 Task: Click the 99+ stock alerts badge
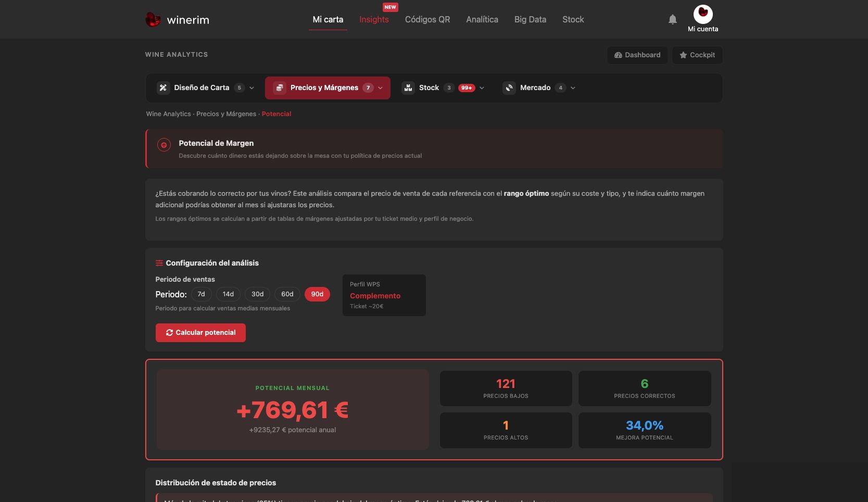[x=467, y=87]
